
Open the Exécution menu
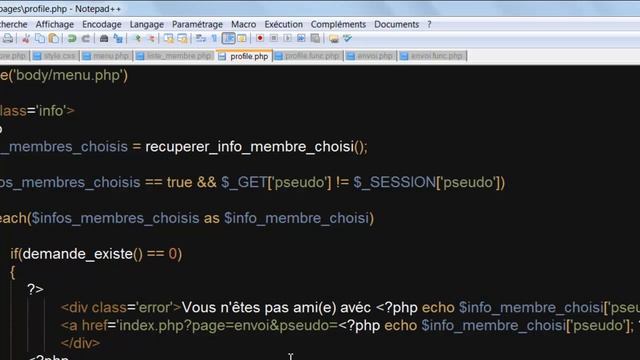click(283, 24)
